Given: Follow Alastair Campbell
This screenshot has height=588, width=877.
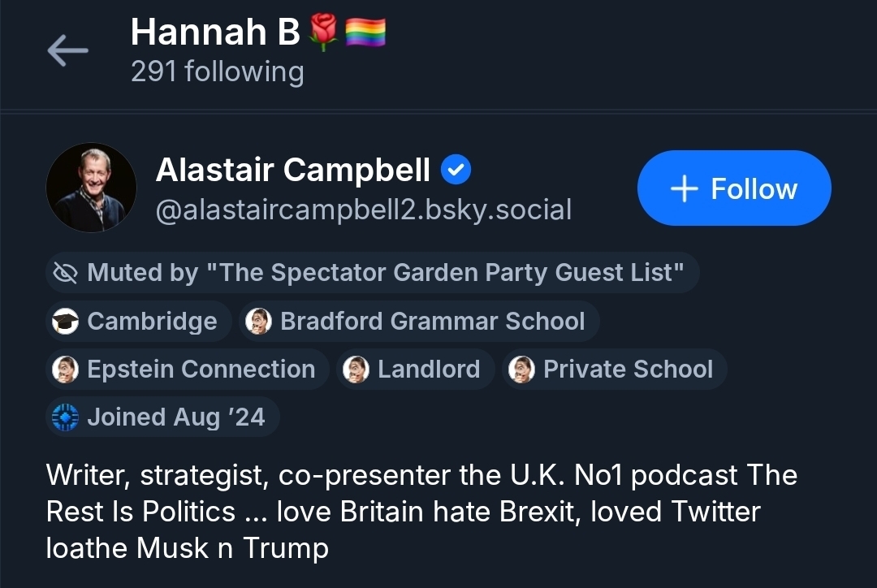Looking at the screenshot, I should (x=733, y=188).
